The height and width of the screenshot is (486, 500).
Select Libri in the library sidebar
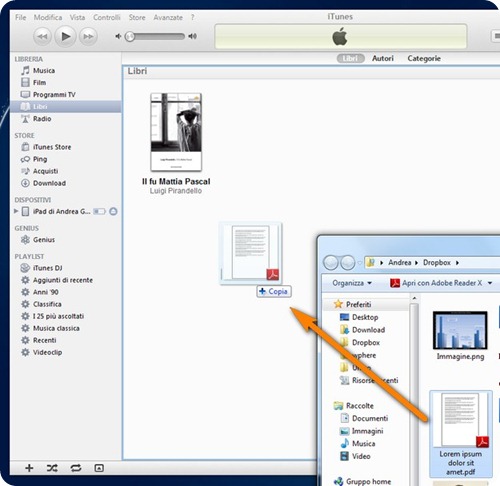[x=66, y=106]
